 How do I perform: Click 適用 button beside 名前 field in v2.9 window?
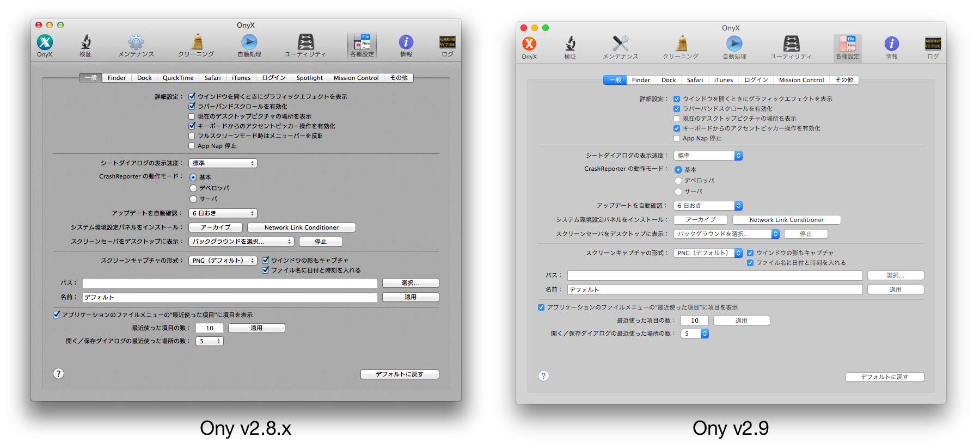tap(896, 289)
